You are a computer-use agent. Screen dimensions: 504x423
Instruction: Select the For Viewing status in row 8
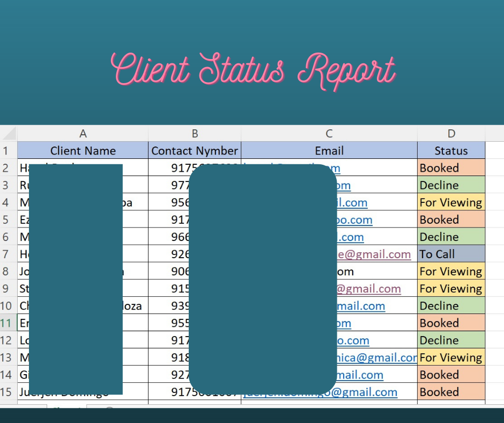point(451,272)
